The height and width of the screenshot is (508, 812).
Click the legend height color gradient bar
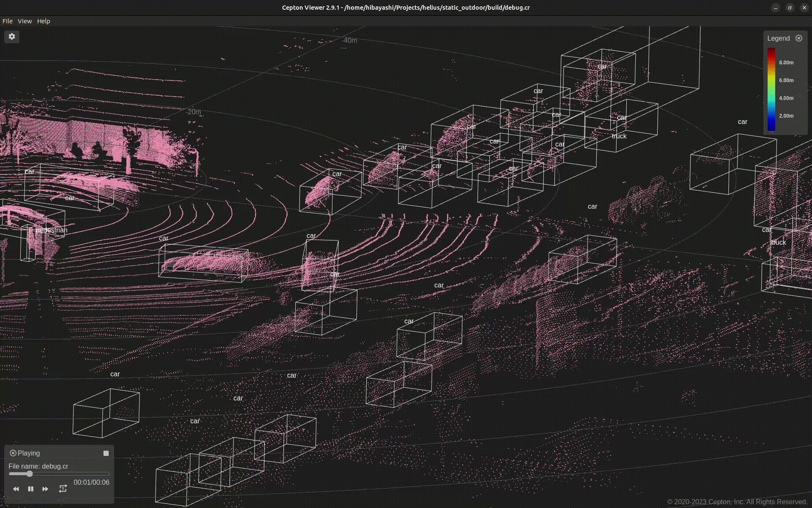pyautogui.click(x=771, y=89)
